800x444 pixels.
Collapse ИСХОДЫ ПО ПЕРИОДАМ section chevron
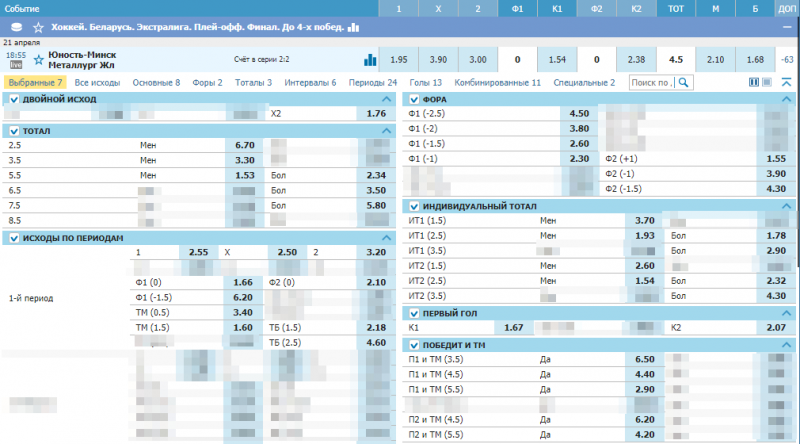tap(386, 238)
